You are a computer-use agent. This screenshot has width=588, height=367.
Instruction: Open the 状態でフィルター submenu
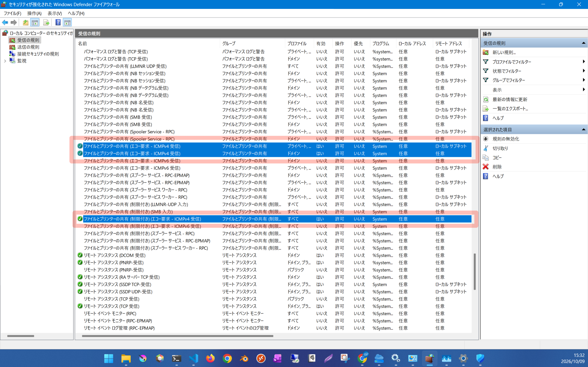point(534,71)
